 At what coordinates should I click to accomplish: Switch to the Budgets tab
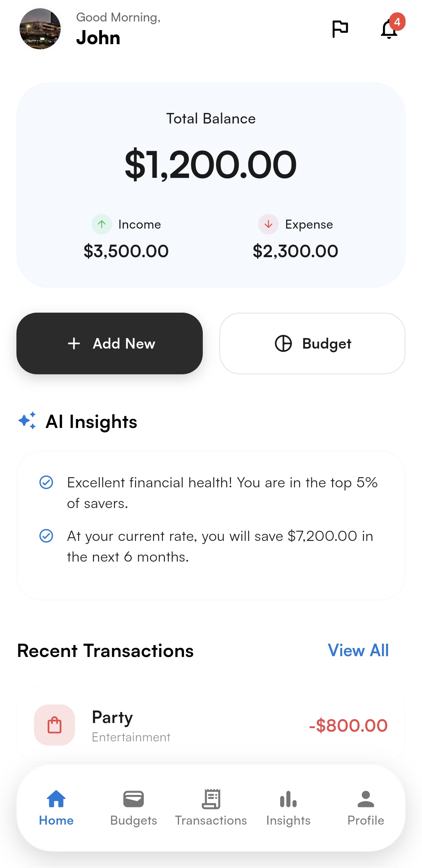(134, 807)
